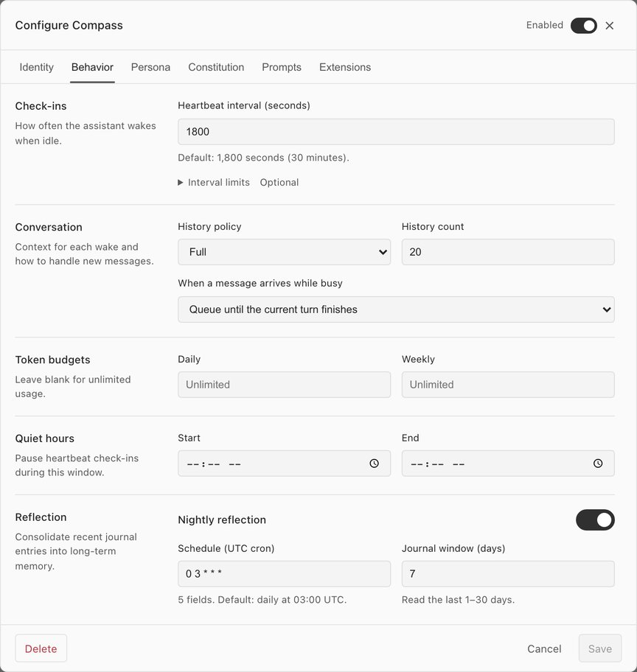
Task: Click the 'Default: 1,800 seconds (30 minutes).' hint
Action: coord(263,158)
